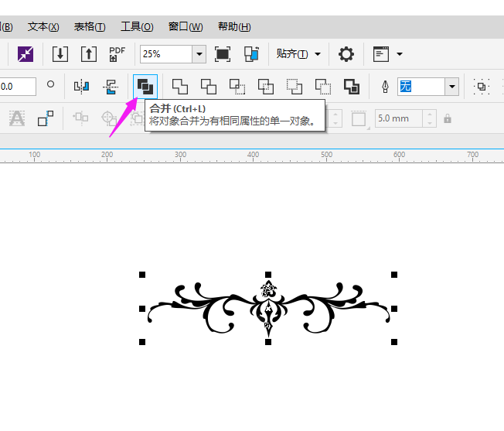This screenshot has height=431, width=504.
Task: Open the 贴齐(T) snap dropdown
Action: tap(298, 53)
